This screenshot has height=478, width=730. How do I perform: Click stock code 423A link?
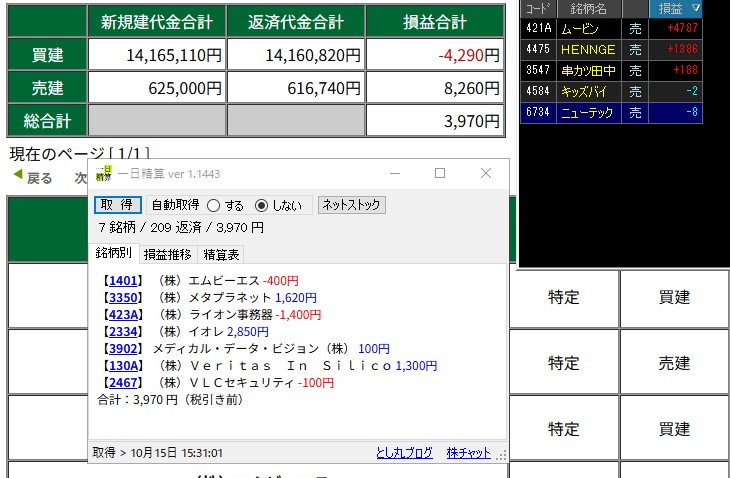125,315
